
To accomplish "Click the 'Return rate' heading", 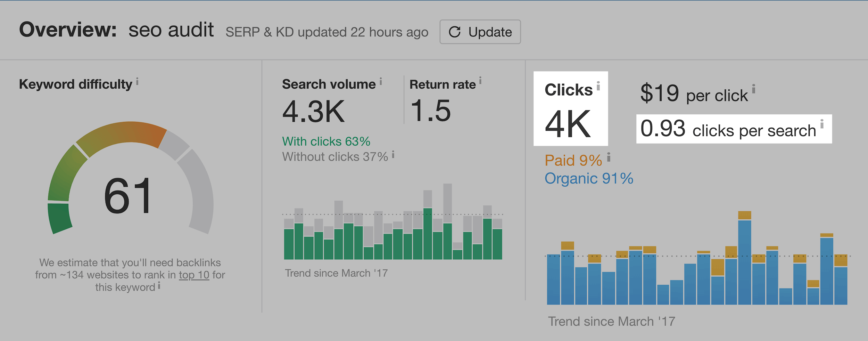I will pyautogui.click(x=443, y=84).
